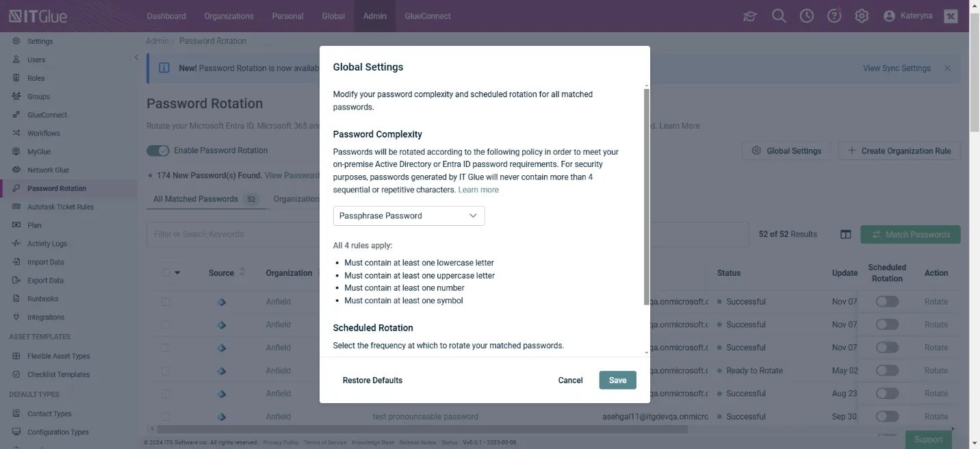This screenshot has height=449, width=980.
Task: Open the settings gear icon in header
Action: click(x=862, y=16)
